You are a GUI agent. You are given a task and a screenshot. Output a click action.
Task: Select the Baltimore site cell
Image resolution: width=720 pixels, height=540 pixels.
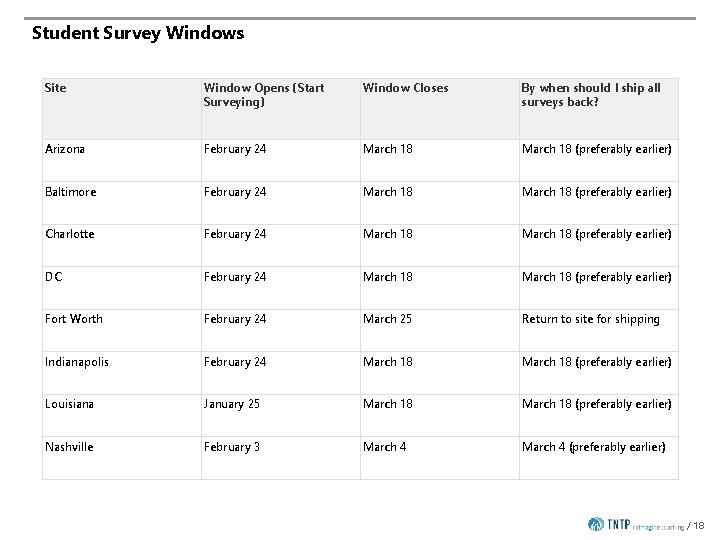click(71, 192)
